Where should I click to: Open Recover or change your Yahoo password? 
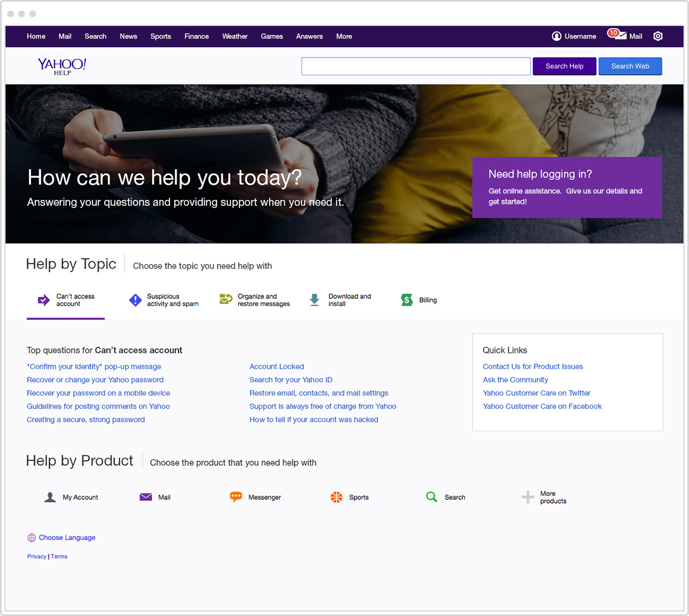95,380
